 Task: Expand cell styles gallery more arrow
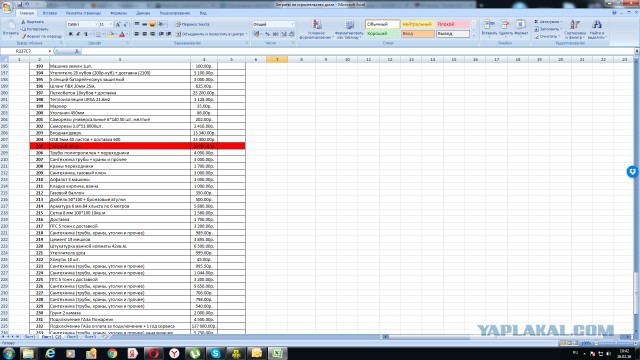(x=473, y=36)
